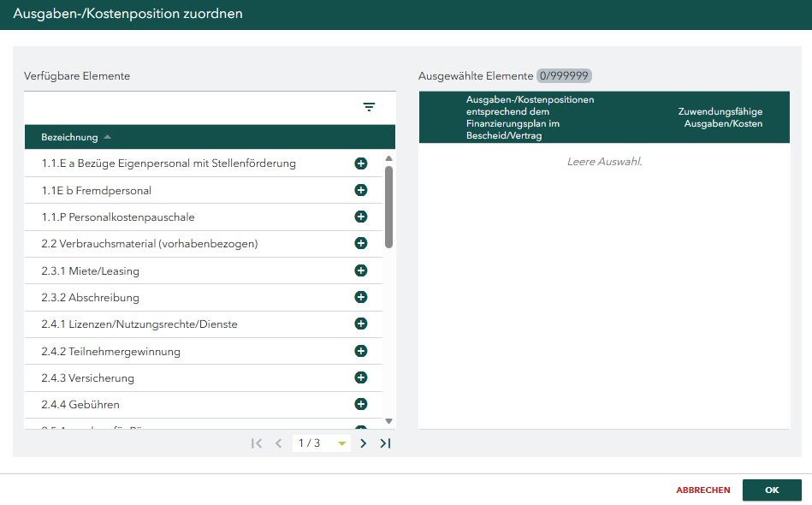The width and height of the screenshot is (812, 505).
Task: Jump to first page of the list
Action: click(x=257, y=443)
